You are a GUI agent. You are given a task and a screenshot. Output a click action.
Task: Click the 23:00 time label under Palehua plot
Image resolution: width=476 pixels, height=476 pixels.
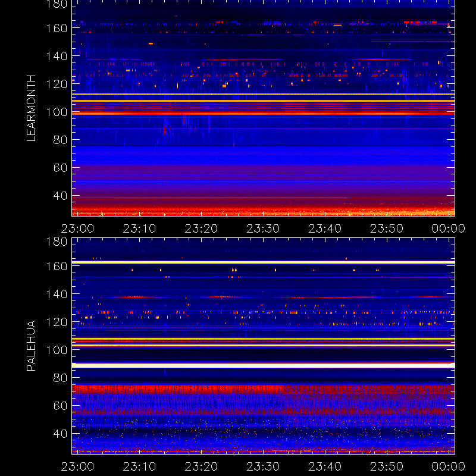77,466
